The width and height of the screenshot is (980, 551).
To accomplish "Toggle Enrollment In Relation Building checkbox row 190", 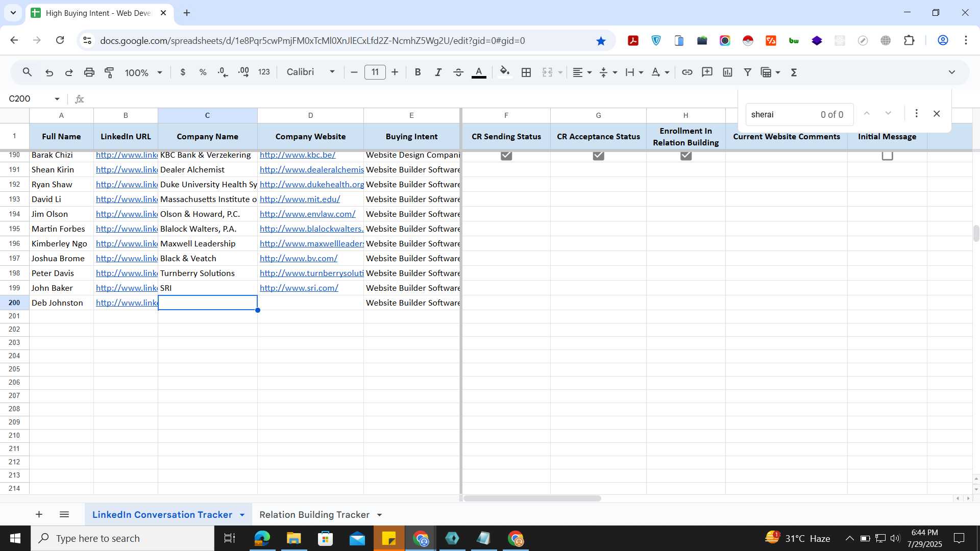I will click(x=686, y=156).
